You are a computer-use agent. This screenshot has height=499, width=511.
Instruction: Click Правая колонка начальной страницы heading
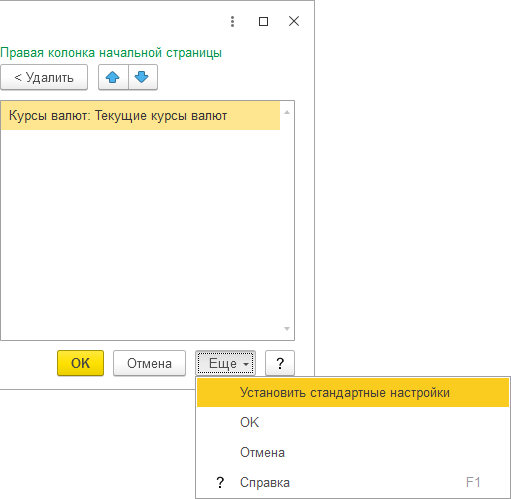tap(111, 53)
